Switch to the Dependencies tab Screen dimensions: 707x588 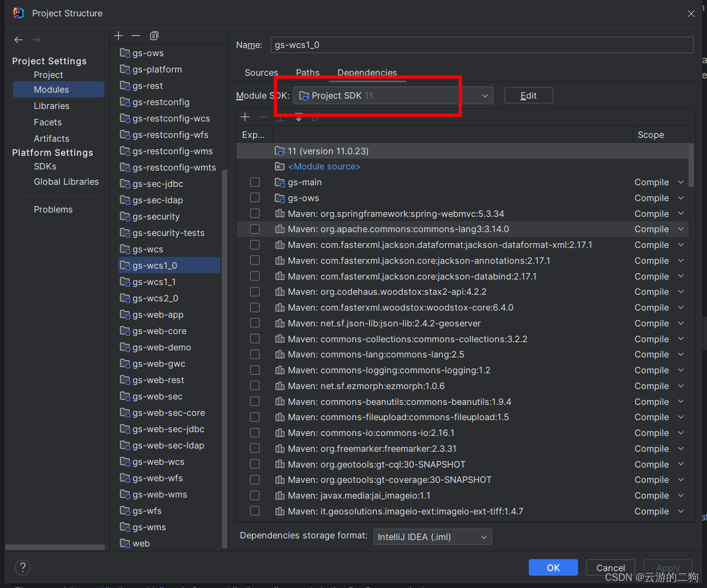click(x=367, y=72)
